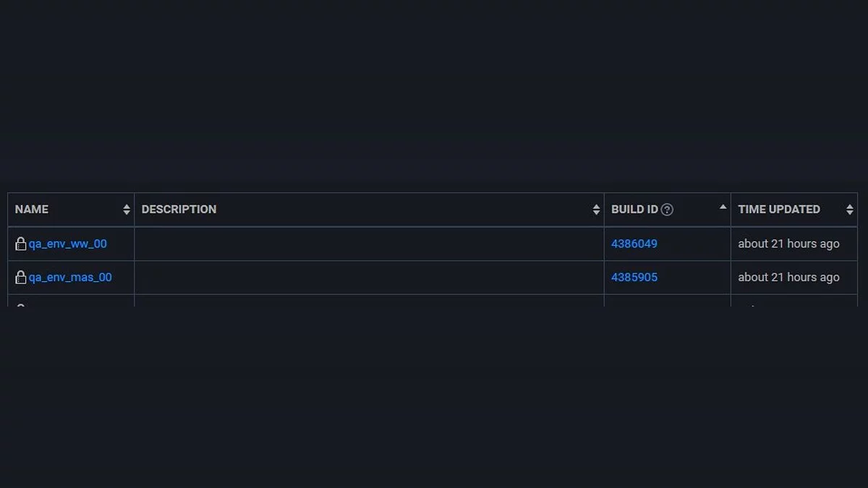
Task: Click the empty description cell of qa_env_mas_00
Action: pos(369,278)
